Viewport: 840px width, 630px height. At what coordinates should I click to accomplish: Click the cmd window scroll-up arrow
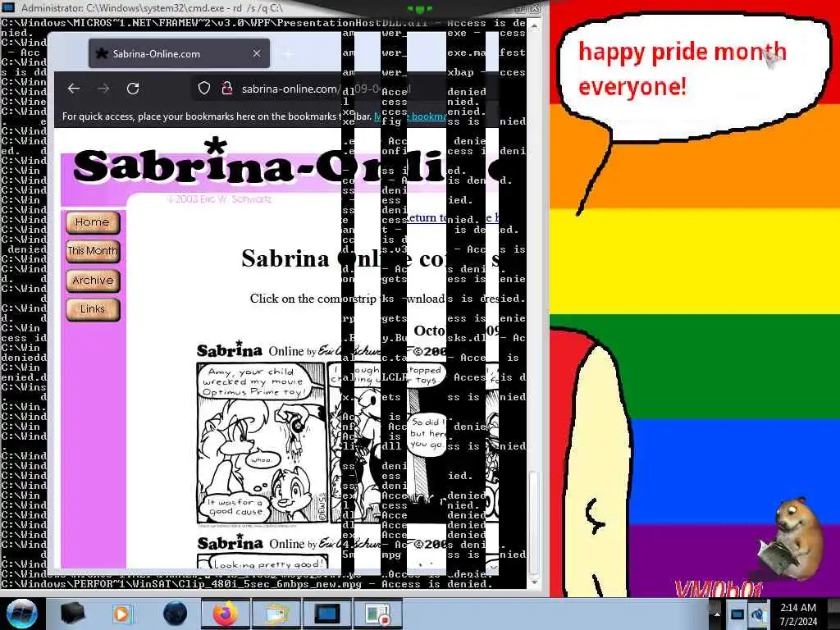pyautogui.click(x=534, y=24)
